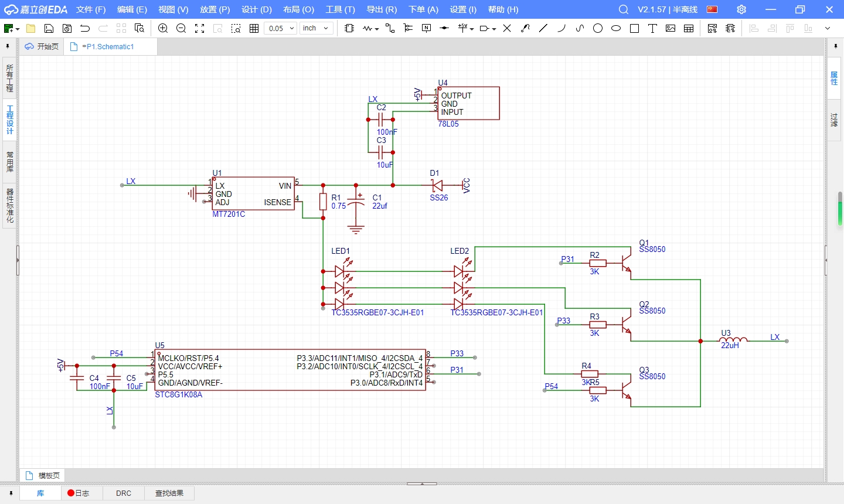Screen dimensions: 844x504
Task: Expand the net port dropdown arrow
Action: [x=494, y=29]
